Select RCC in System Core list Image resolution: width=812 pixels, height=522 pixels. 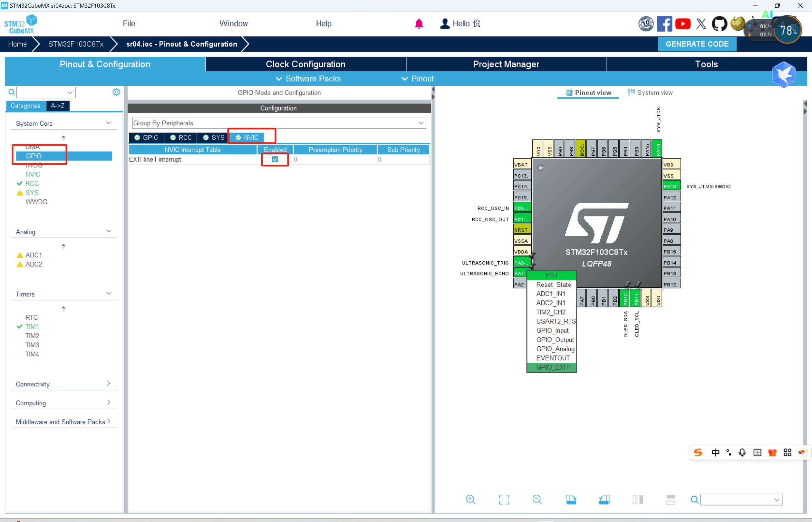coord(32,183)
